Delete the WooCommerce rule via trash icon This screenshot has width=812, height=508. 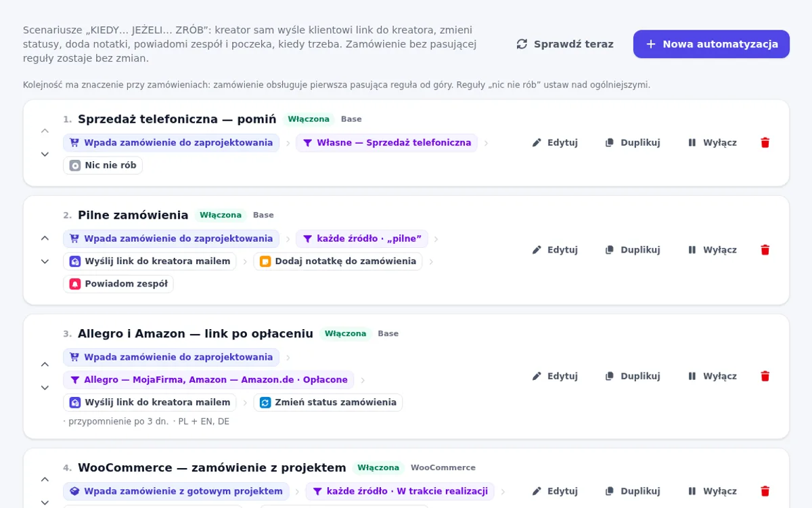pos(765,491)
